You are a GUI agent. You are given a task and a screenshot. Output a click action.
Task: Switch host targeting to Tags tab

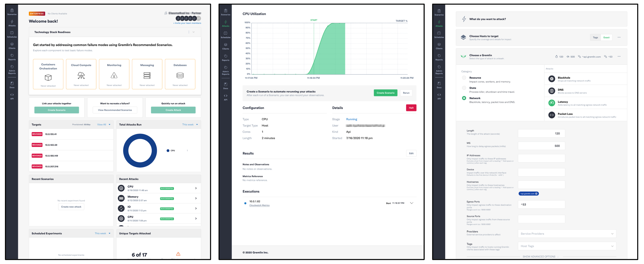(595, 38)
